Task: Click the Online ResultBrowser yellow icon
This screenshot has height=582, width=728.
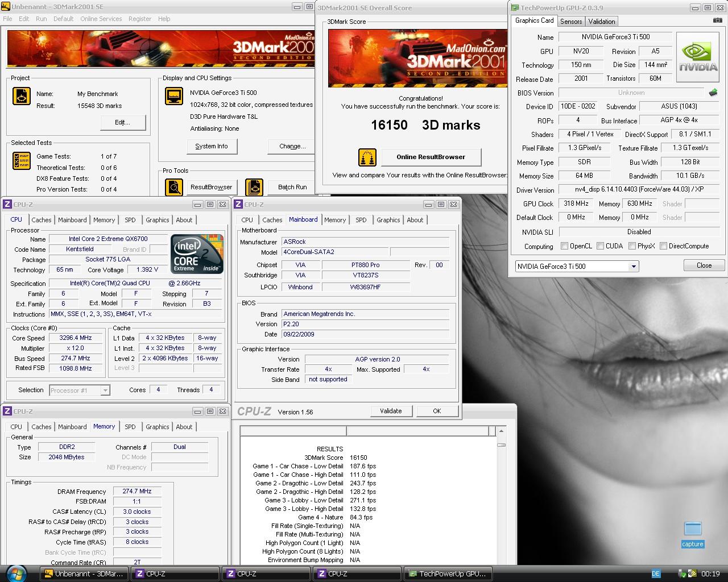Action: point(367,157)
